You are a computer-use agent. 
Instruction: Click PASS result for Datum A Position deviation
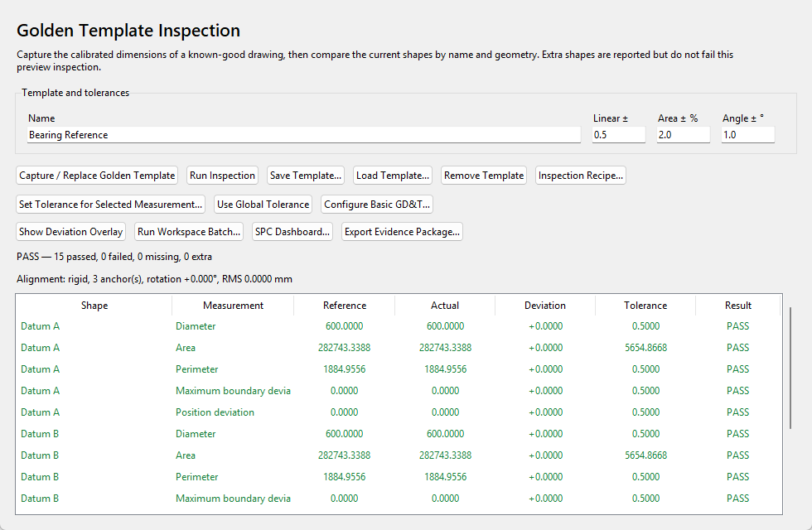738,412
